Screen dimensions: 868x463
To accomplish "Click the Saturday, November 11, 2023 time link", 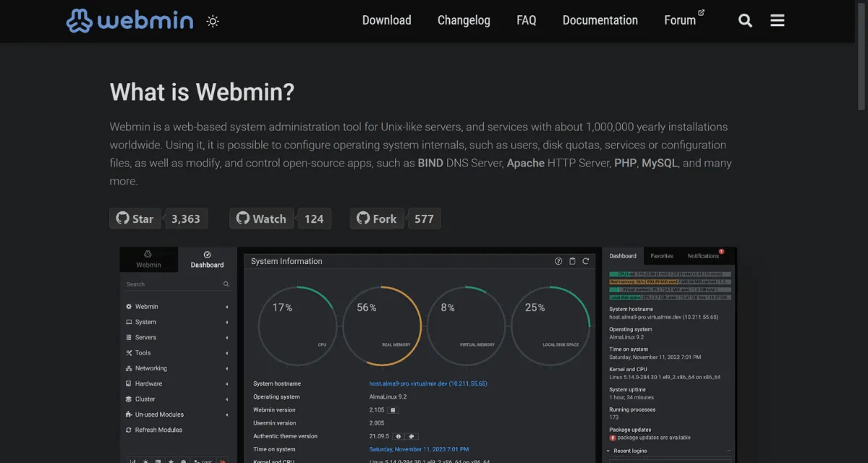I will [x=419, y=449].
